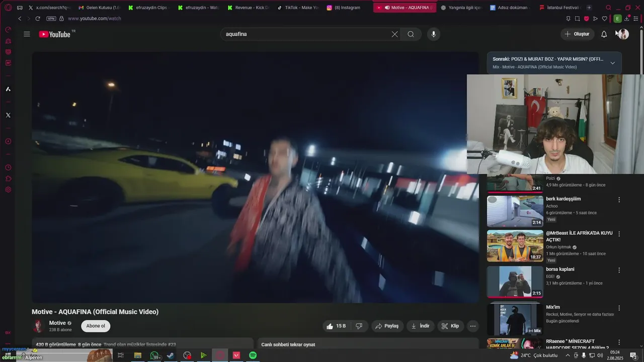Screen dimensions: 644x362
Task: Create a clip with Klip
Action: coord(450,326)
